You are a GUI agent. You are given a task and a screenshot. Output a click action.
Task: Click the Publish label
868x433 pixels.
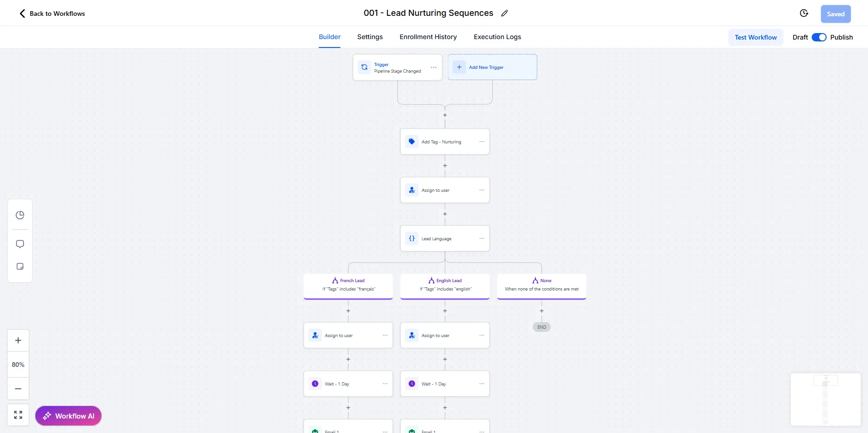tap(841, 37)
